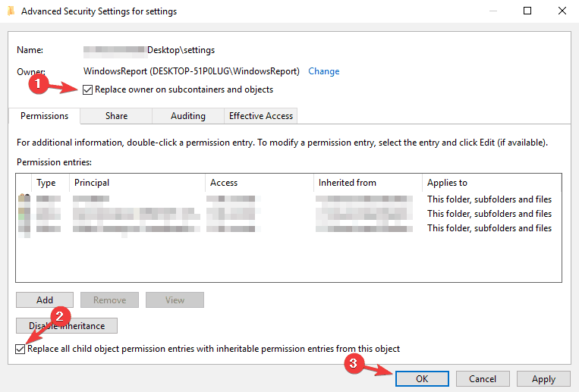Toggle Replace all child object permission entries checkbox
Image resolution: width=579 pixels, height=392 pixels.
coord(20,349)
